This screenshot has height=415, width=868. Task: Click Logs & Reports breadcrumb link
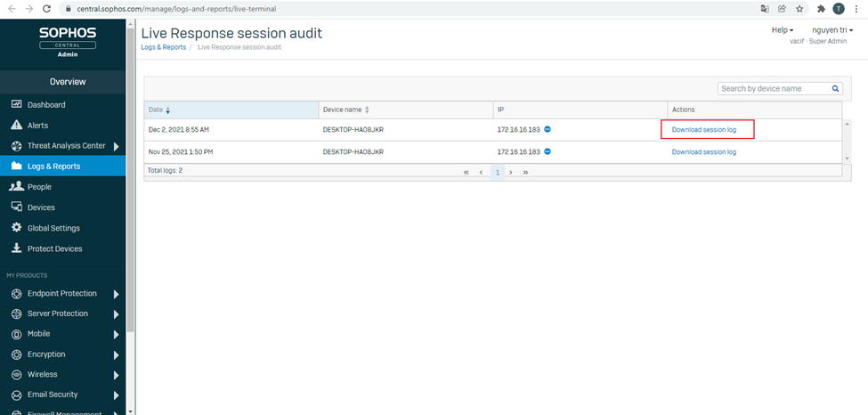[163, 47]
